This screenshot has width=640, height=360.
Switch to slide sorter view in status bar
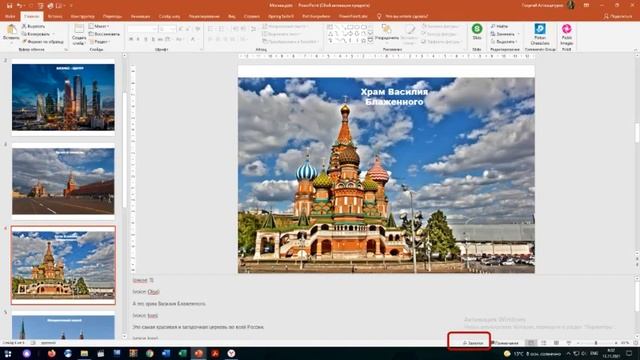544,343
